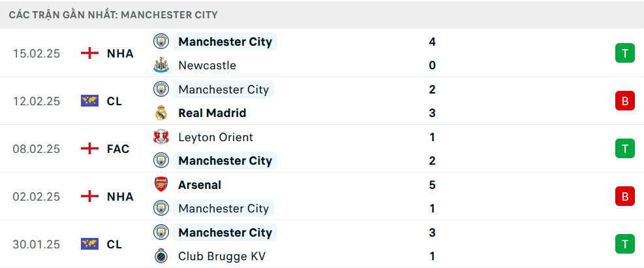Click the Arsenal club crest icon

[161, 185]
